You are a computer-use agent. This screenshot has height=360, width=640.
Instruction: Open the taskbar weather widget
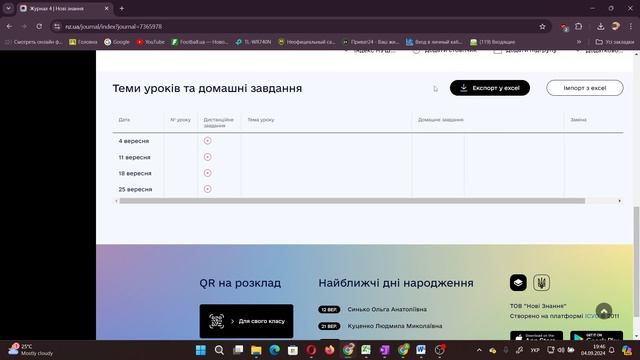pyautogui.click(x=31, y=350)
